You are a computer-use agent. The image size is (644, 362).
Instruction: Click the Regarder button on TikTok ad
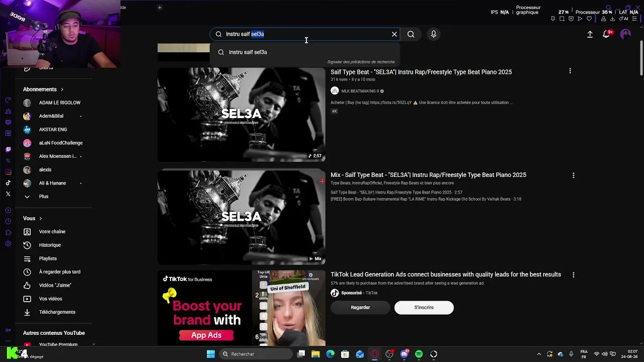click(x=360, y=307)
